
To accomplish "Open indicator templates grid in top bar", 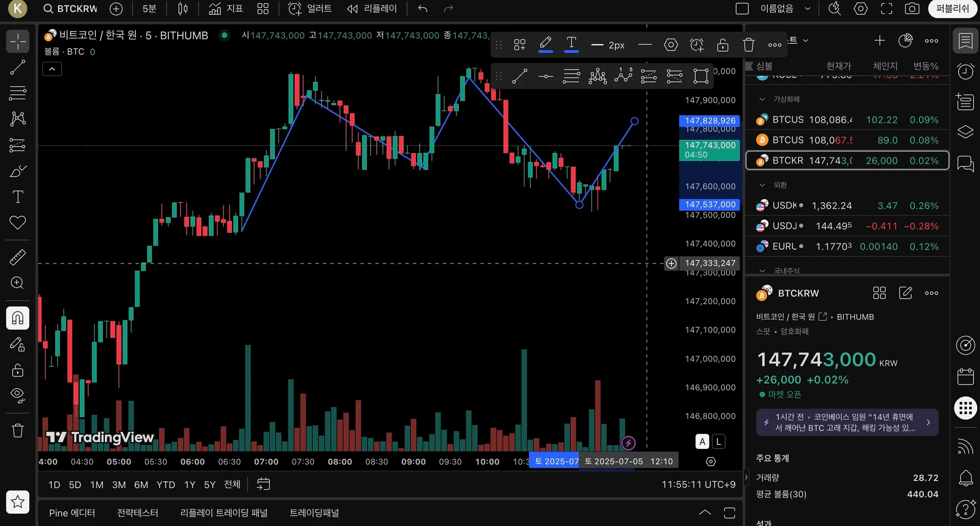I will (263, 9).
